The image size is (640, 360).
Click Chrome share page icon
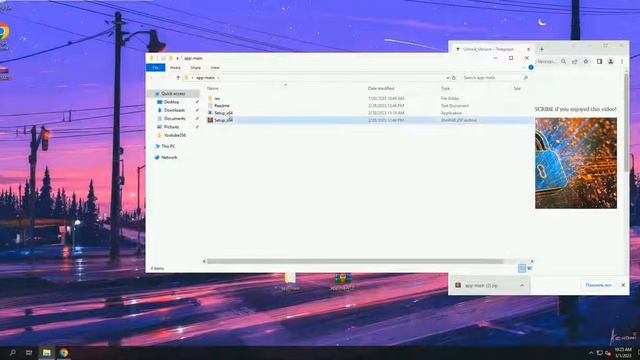click(x=575, y=62)
